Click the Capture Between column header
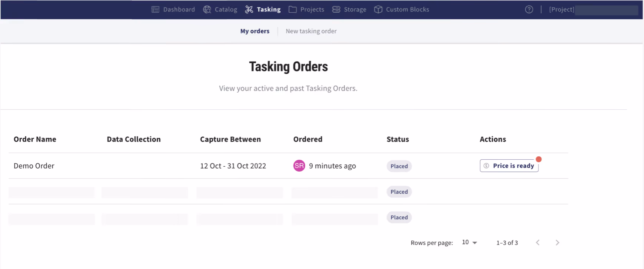 [x=230, y=139]
